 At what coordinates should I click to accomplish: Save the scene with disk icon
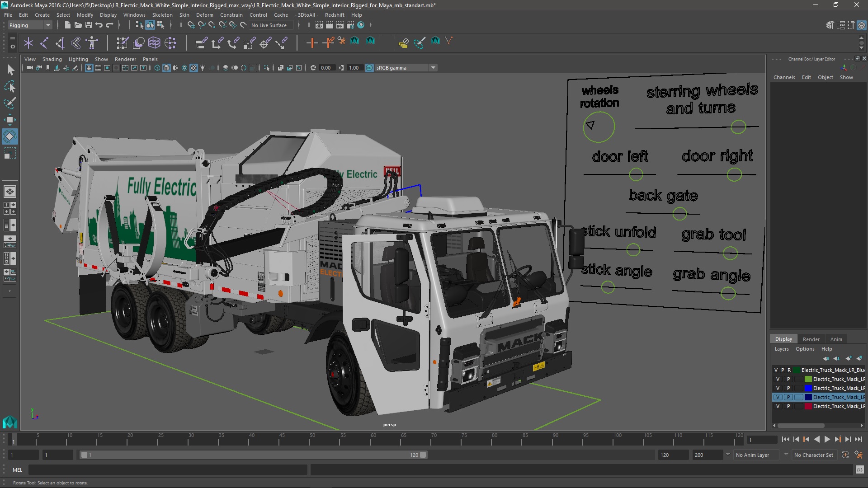pos(89,25)
